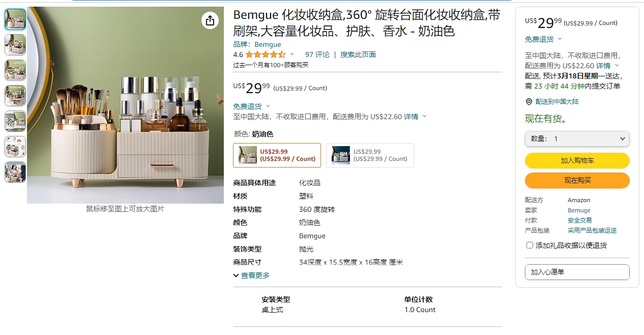
Task: Click 搜索此页面 link
Action: click(x=358, y=54)
